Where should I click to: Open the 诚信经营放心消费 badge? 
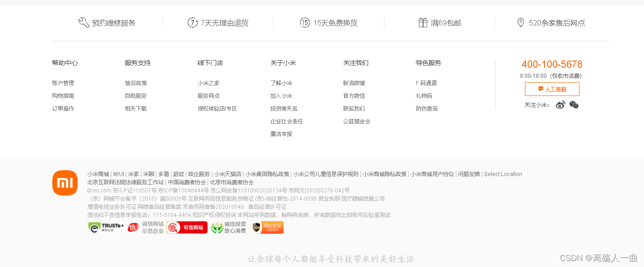click(x=229, y=227)
